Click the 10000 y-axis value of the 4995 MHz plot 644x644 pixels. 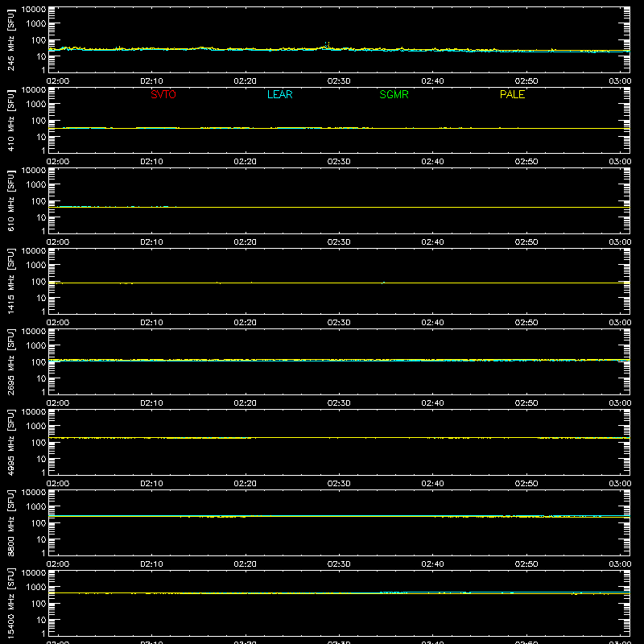(x=34, y=412)
